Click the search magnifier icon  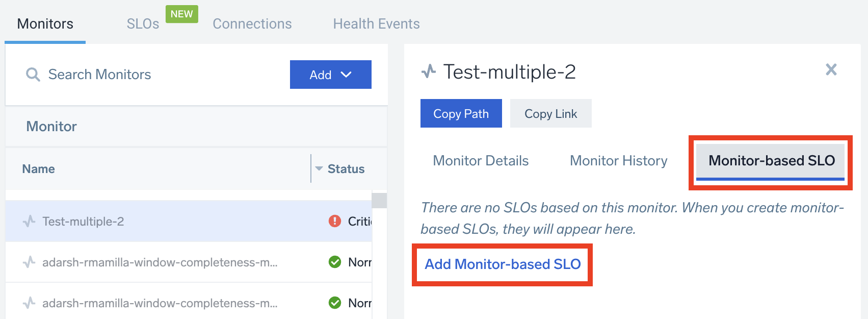[x=33, y=75]
